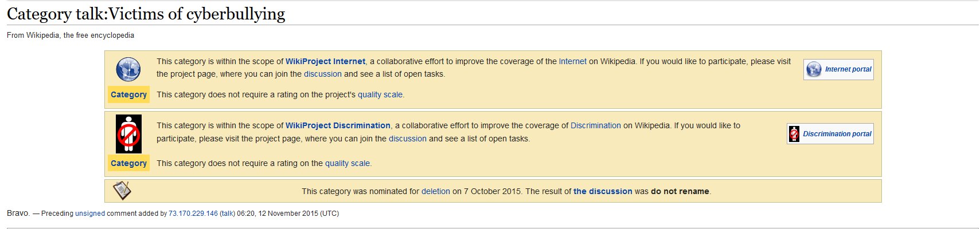This screenshot has width=980, height=229.
Task: Click the clipboard deletion nomination icon
Action: point(122,191)
